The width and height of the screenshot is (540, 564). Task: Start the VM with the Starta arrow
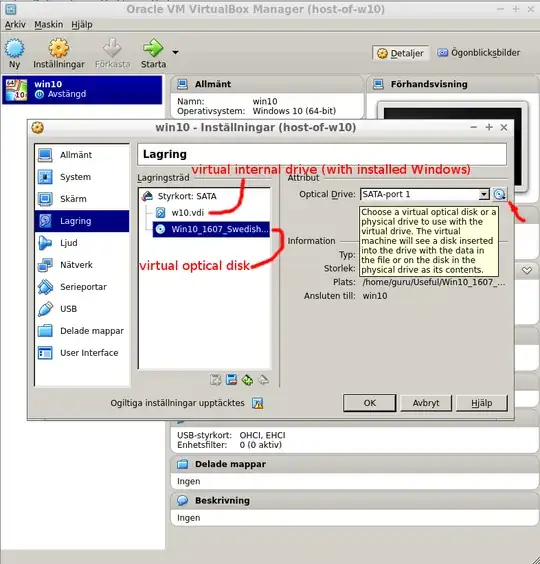tap(153, 53)
